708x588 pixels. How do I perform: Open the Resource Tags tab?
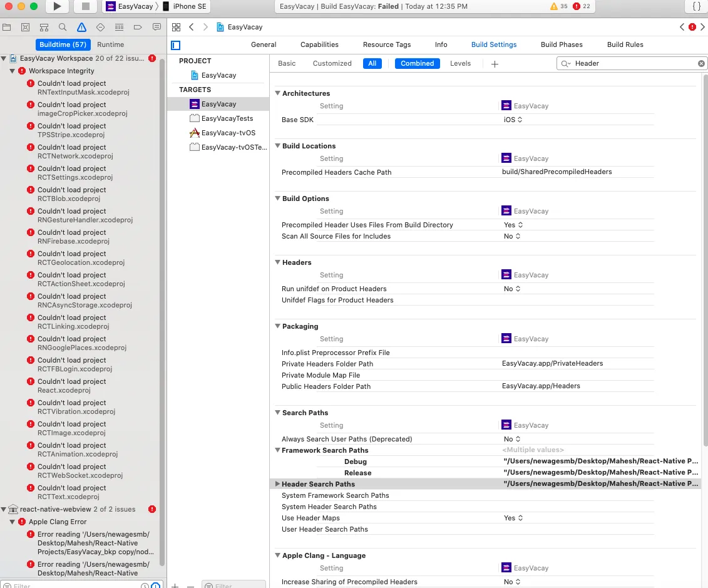pyautogui.click(x=387, y=44)
